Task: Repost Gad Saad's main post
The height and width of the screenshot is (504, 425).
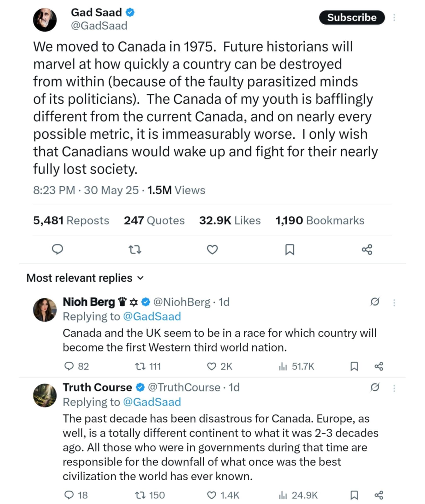Action: (x=135, y=249)
